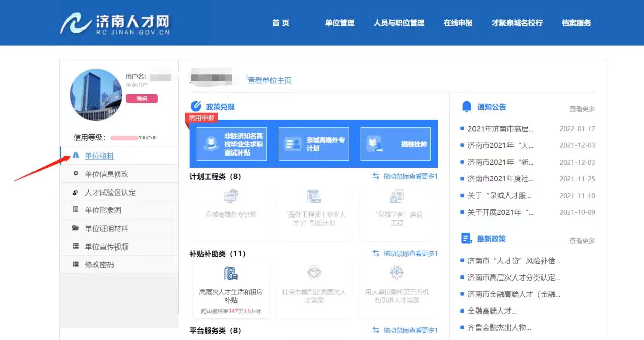Click 查看更多 beside 通知公告
The width and height of the screenshot is (644, 340).
pos(582,109)
